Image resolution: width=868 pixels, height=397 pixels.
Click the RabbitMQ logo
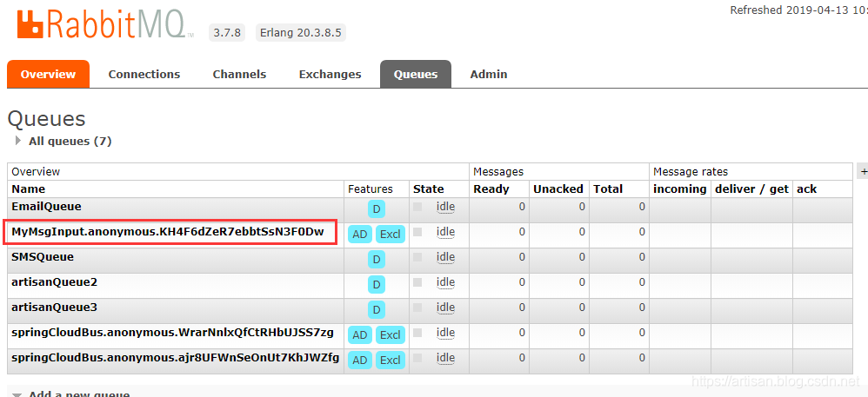(104, 25)
